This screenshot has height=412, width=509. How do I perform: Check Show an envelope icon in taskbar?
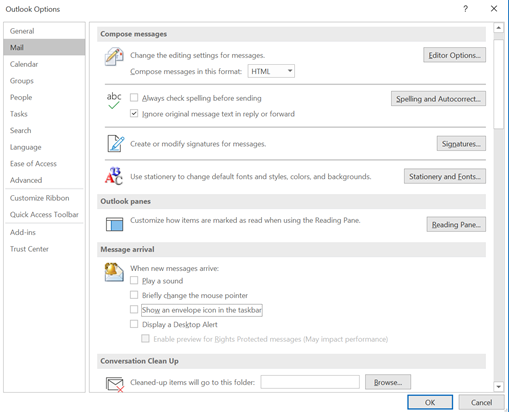point(134,310)
